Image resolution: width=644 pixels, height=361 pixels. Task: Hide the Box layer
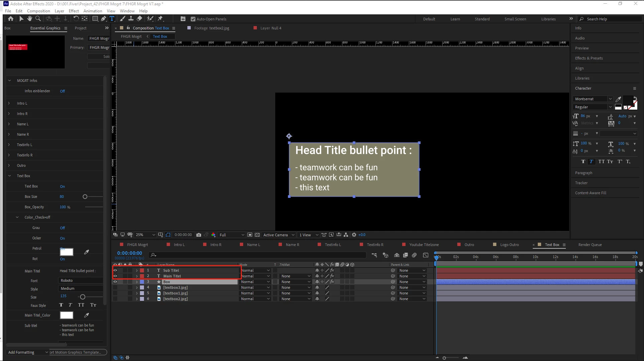pos(115,282)
